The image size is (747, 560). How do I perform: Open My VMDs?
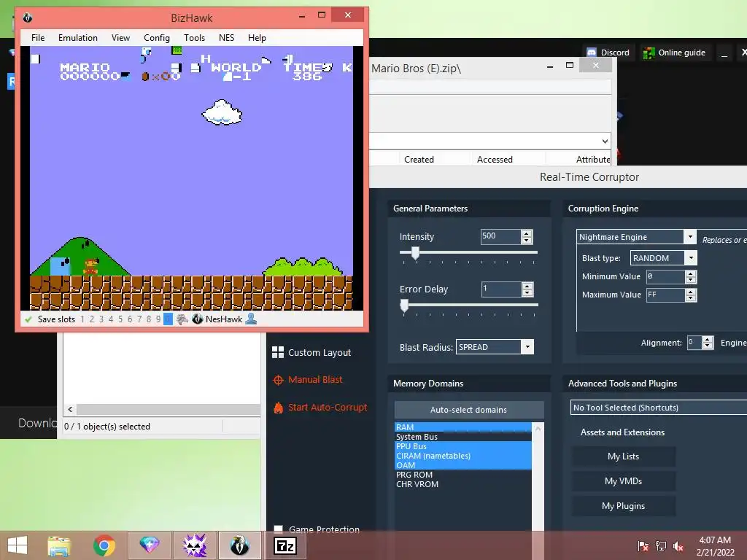pos(623,481)
